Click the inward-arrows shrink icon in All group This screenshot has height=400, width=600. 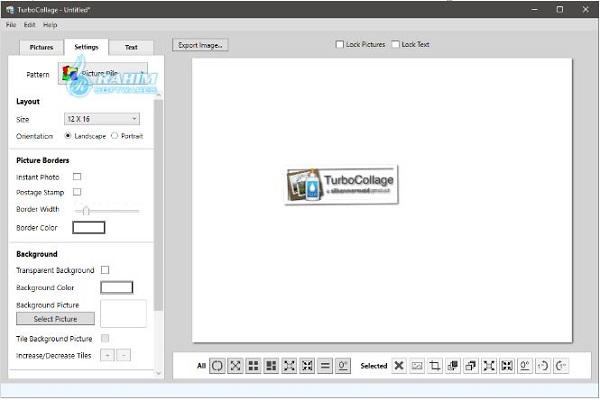click(307, 366)
